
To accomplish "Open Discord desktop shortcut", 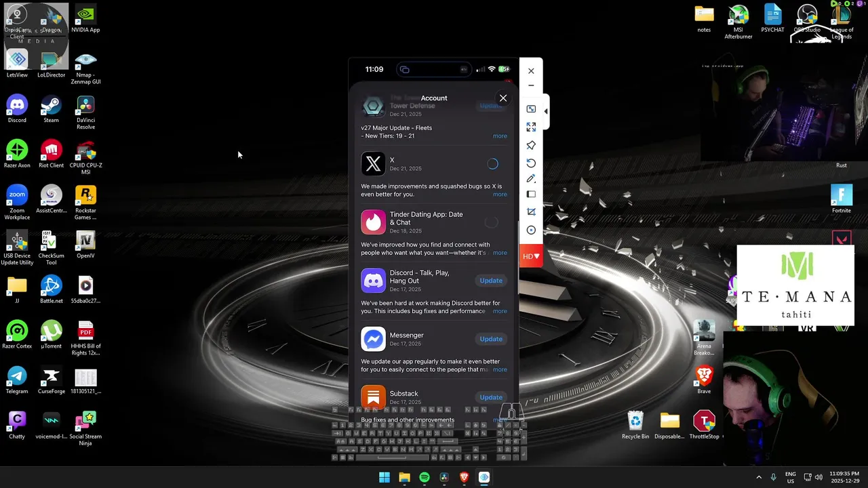I will (x=17, y=109).
